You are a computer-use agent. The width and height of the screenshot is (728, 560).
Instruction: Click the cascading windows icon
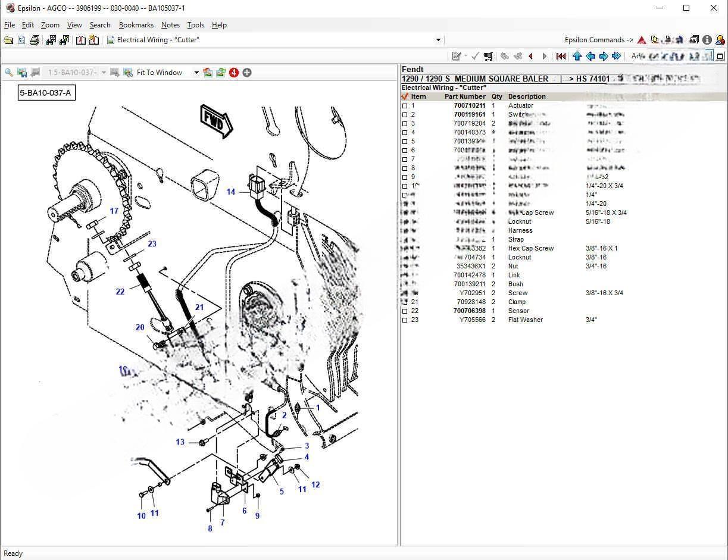point(694,40)
